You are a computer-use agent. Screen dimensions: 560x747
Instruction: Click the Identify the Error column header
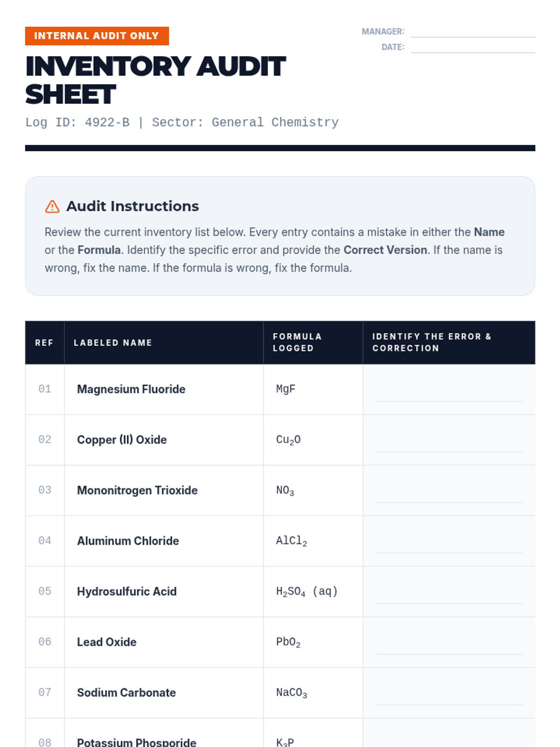[x=432, y=342]
